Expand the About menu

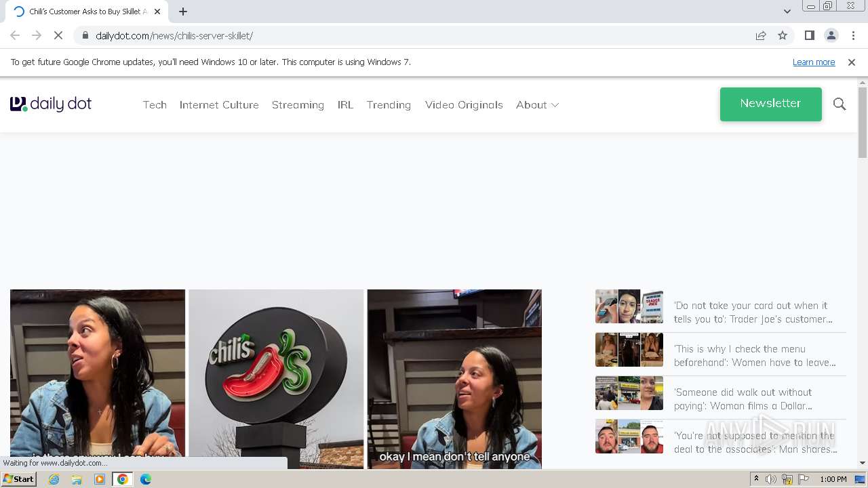coord(537,104)
